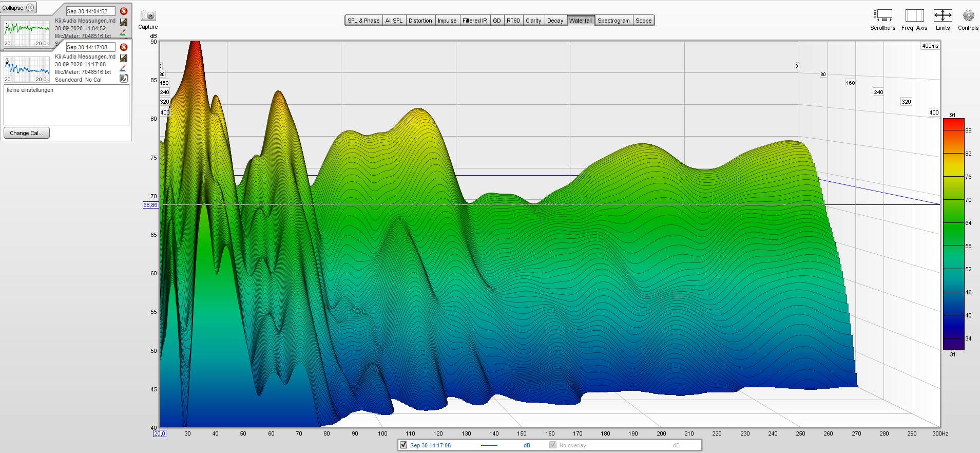The height and width of the screenshot is (453, 980).
Task: Click the 100 Hz frequency axis label
Action: point(382,433)
